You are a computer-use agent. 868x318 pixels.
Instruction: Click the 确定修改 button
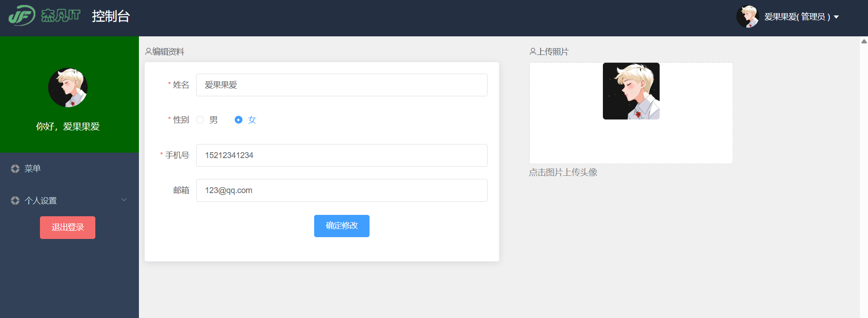pyautogui.click(x=342, y=226)
